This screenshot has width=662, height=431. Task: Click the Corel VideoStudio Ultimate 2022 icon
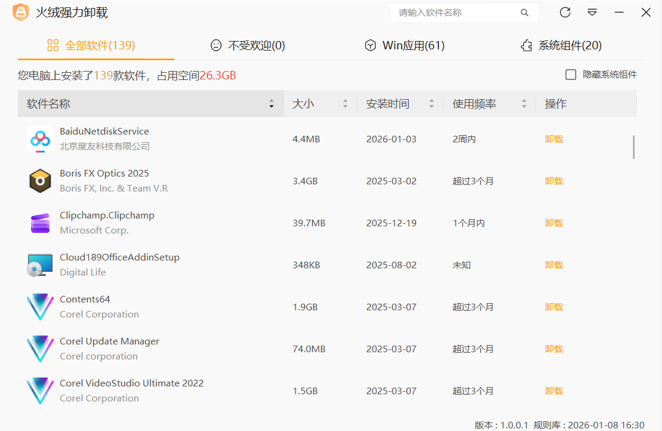click(x=40, y=391)
